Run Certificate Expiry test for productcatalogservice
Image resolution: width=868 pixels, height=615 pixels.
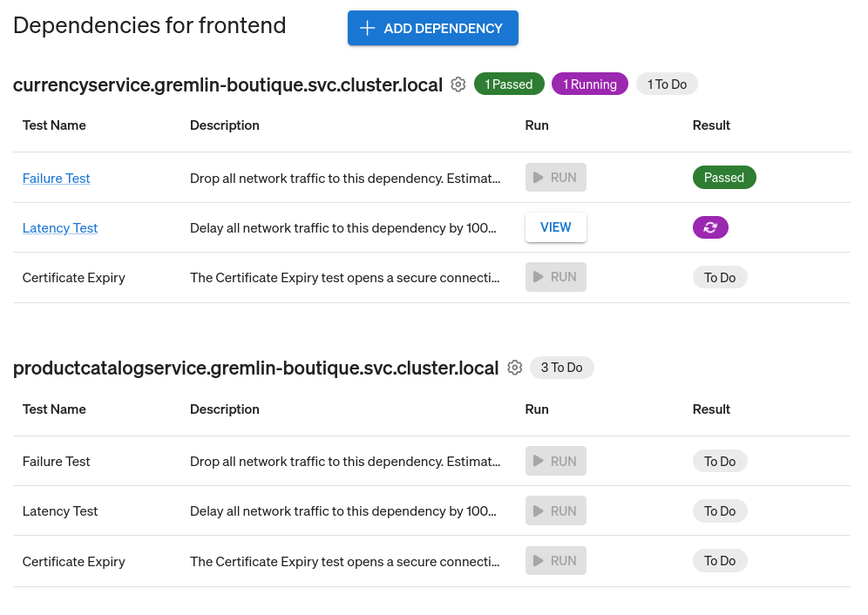point(555,560)
